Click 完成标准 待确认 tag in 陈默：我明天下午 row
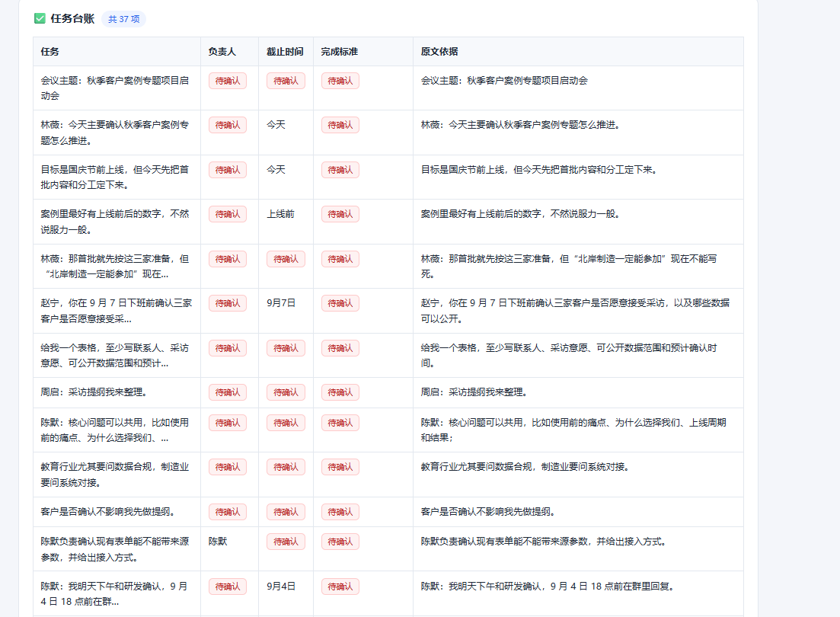Screen dimensions: 840x617 (x=340, y=587)
